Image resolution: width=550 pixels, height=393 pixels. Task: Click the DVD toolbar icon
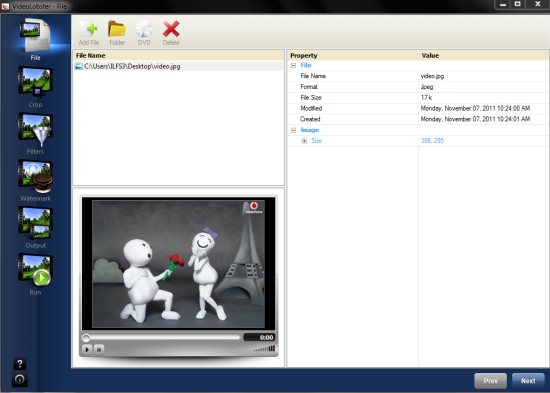tap(144, 33)
